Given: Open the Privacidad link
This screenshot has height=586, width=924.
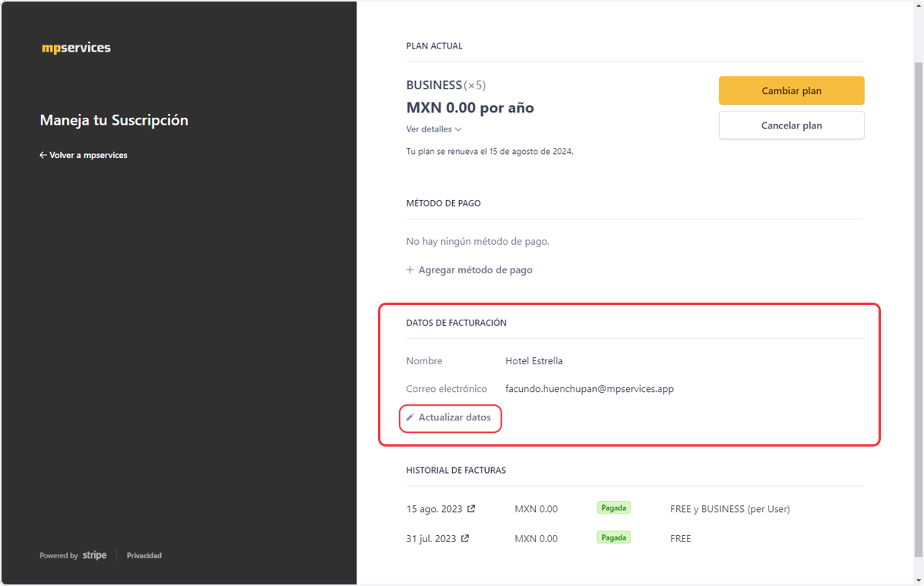Looking at the screenshot, I should pos(144,555).
